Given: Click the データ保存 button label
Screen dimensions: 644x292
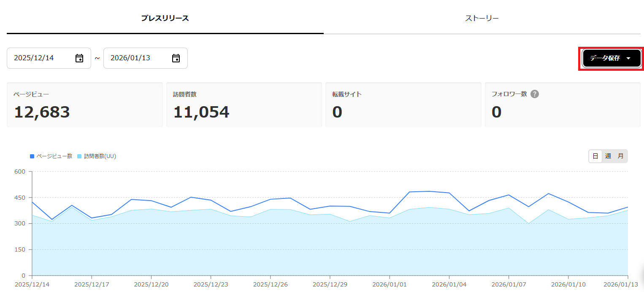Looking at the screenshot, I should [605, 59].
